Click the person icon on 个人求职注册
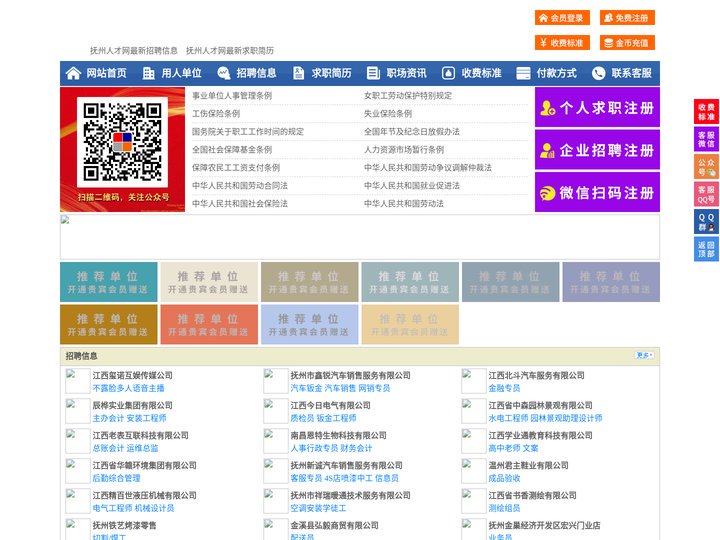Viewport: 720px width, 540px height. pyautogui.click(x=547, y=108)
